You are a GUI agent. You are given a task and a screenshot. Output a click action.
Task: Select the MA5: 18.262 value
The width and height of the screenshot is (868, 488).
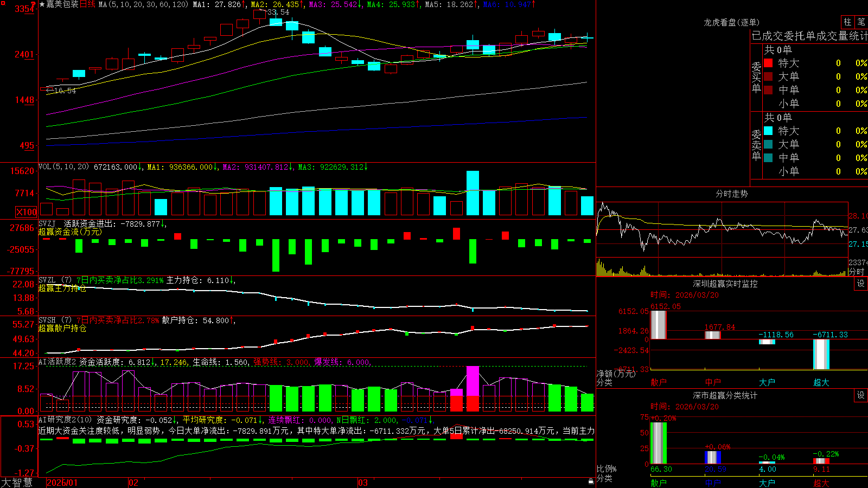point(451,4)
